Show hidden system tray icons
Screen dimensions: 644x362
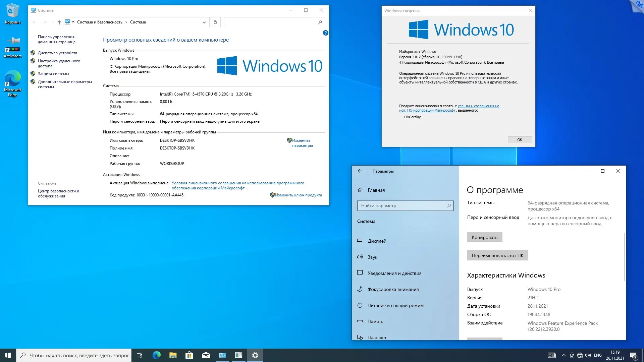point(563,355)
